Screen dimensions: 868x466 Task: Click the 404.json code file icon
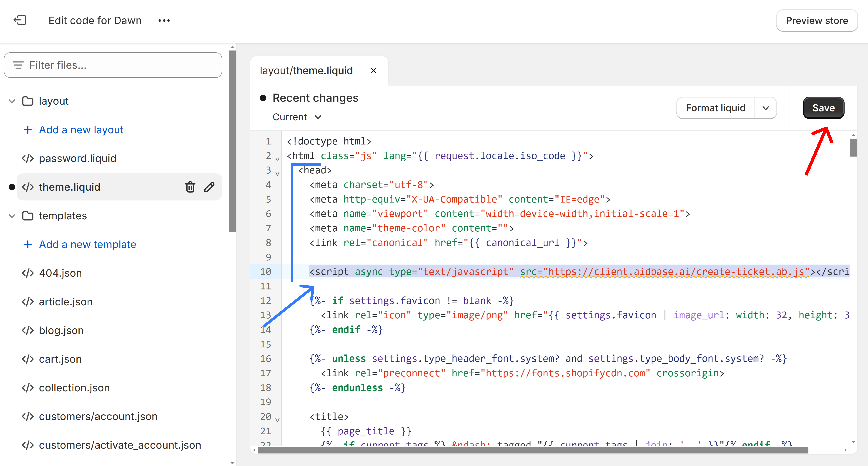(x=28, y=273)
